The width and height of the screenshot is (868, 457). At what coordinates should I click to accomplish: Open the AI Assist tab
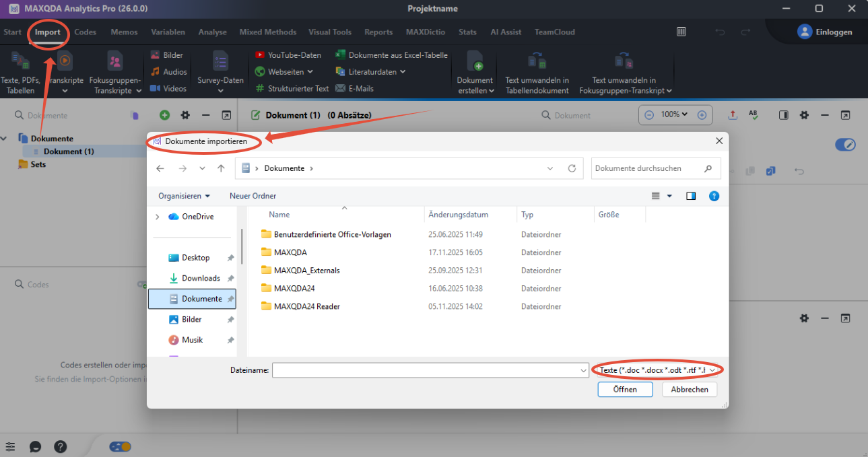[x=506, y=32]
